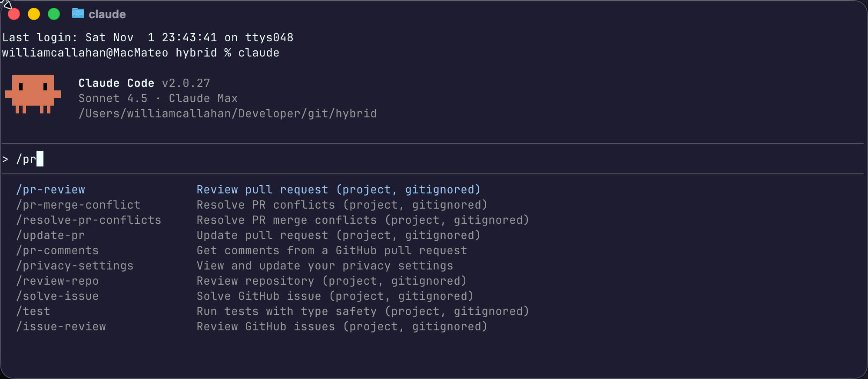The height and width of the screenshot is (379, 868).
Task: Select the /pr-merge-conflict command
Action: coord(78,204)
